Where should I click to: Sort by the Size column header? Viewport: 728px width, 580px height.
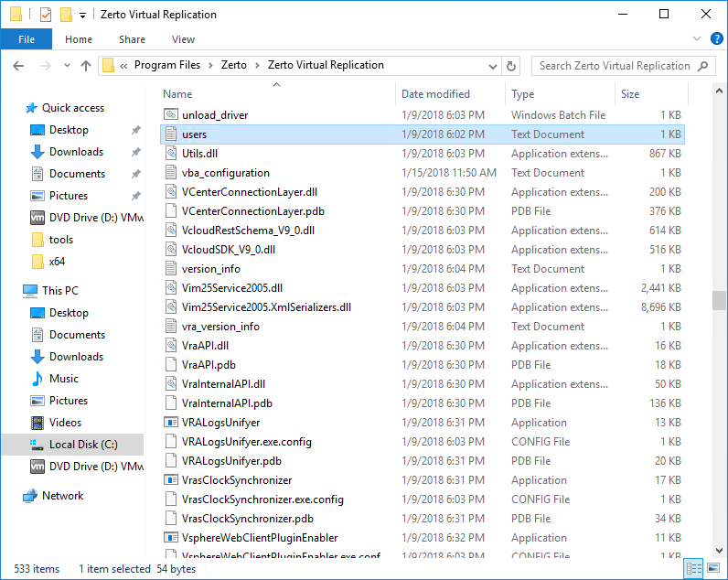click(630, 94)
